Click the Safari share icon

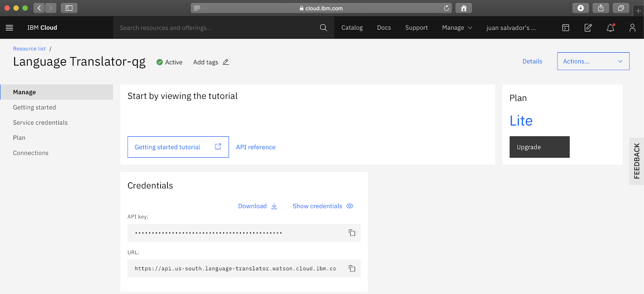click(601, 8)
